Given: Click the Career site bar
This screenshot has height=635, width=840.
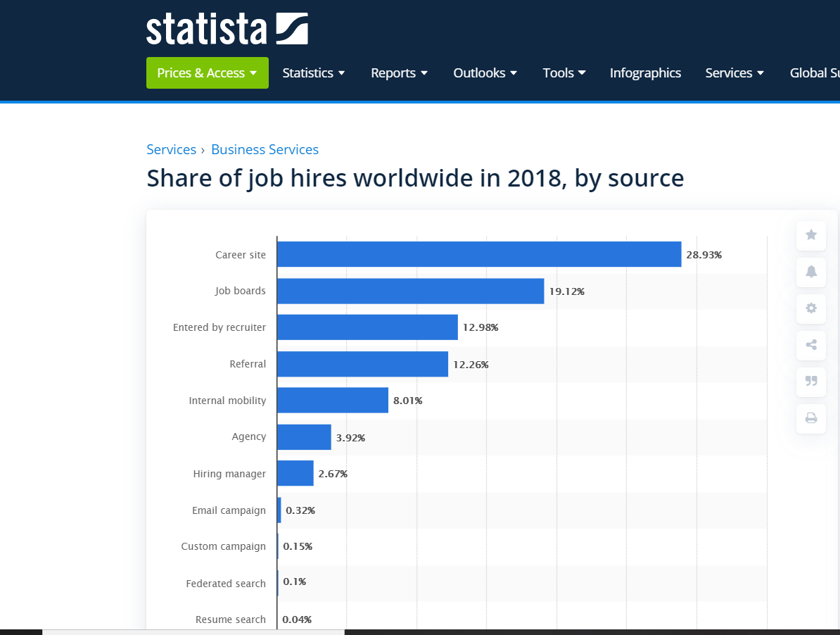Looking at the screenshot, I should coord(480,254).
